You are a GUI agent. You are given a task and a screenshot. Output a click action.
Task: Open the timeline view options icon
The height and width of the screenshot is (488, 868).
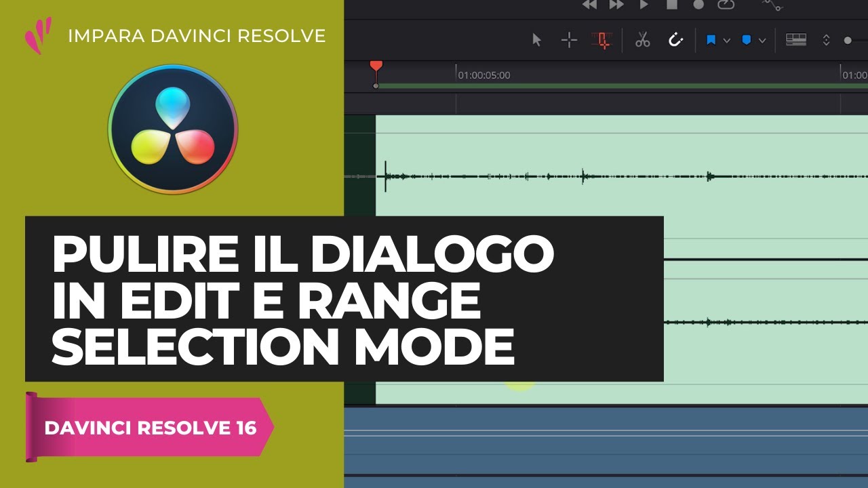tap(796, 40)
